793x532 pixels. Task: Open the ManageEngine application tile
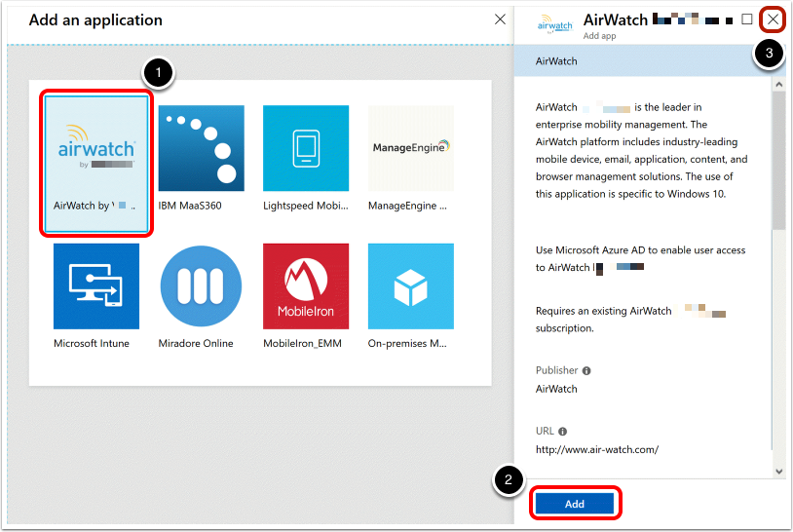pos(410,148)
